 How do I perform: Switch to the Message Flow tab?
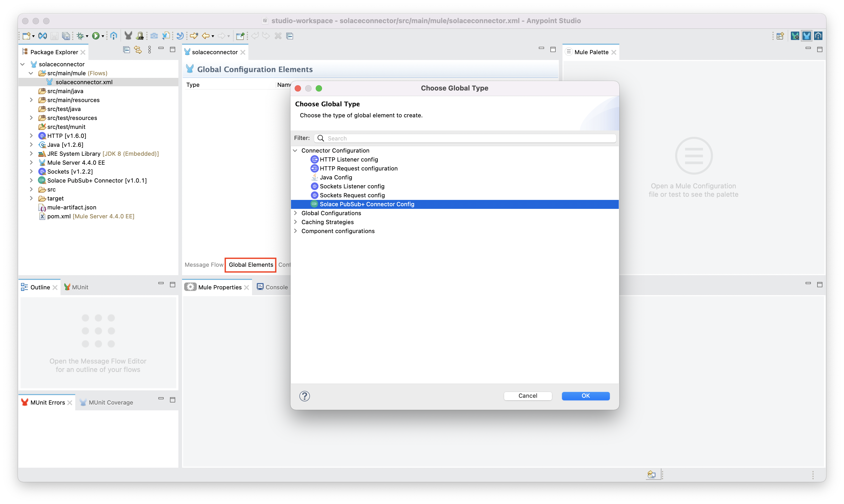tap(204, 265)
